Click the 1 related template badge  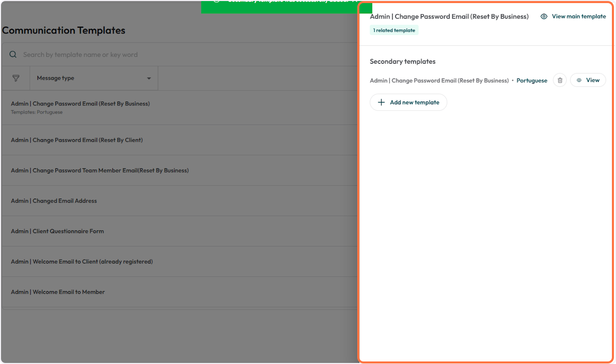tap(394, 30)
